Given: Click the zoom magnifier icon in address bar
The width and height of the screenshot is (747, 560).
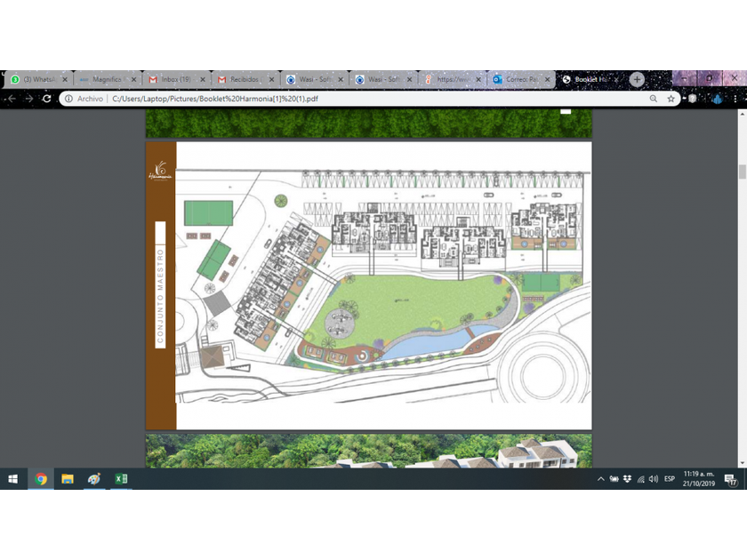Looking at the screenshot, I should pos(654,99).
